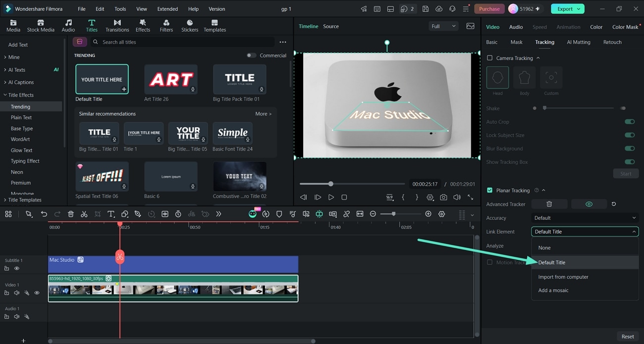
Task: Click the delete trash icon in timeline toolbar
Action: (71, 214)
